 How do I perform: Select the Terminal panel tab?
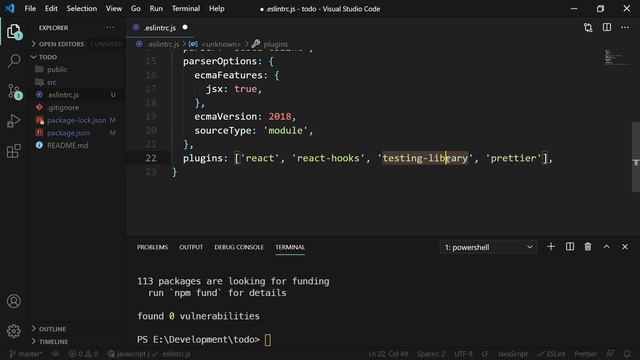click(290, 247)
